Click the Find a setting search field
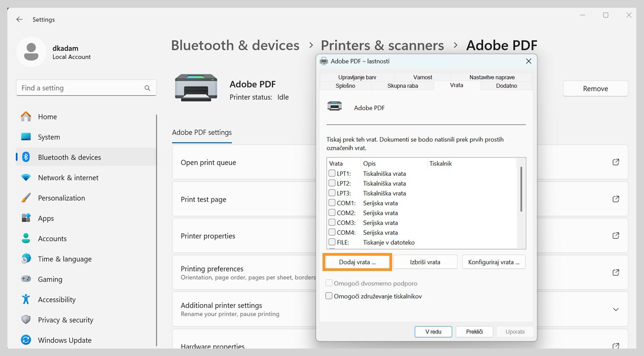 click(x=82, y=88)
